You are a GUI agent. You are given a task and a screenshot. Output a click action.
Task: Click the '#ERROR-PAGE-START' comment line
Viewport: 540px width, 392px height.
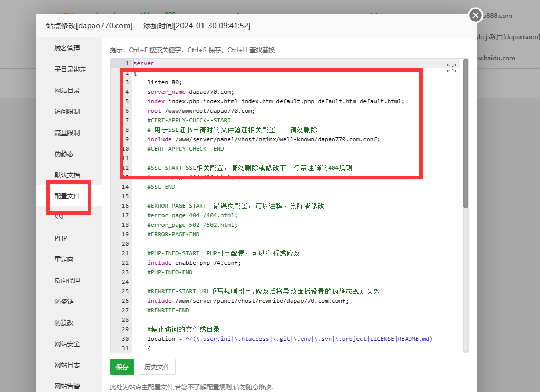pos(236,206)
